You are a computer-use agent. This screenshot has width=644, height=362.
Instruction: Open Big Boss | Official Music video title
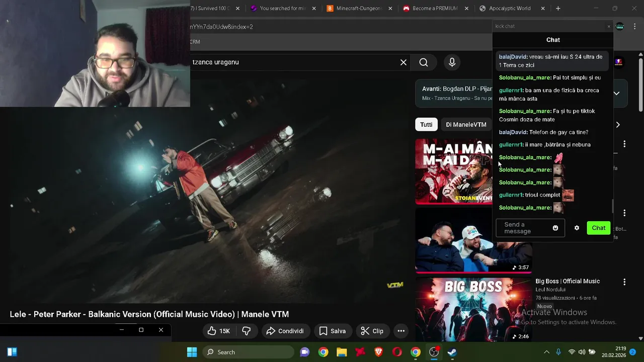click(x=568, y=281)
